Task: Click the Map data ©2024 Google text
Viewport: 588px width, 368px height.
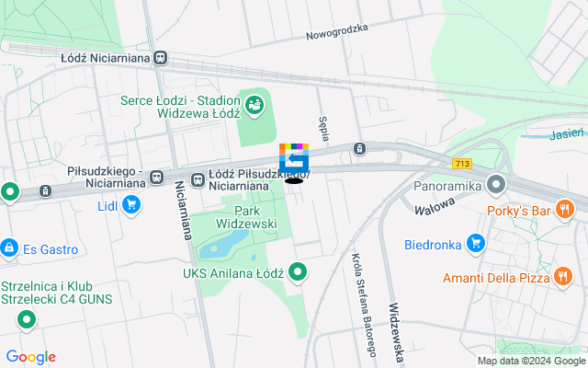Action: click(531, 362)
